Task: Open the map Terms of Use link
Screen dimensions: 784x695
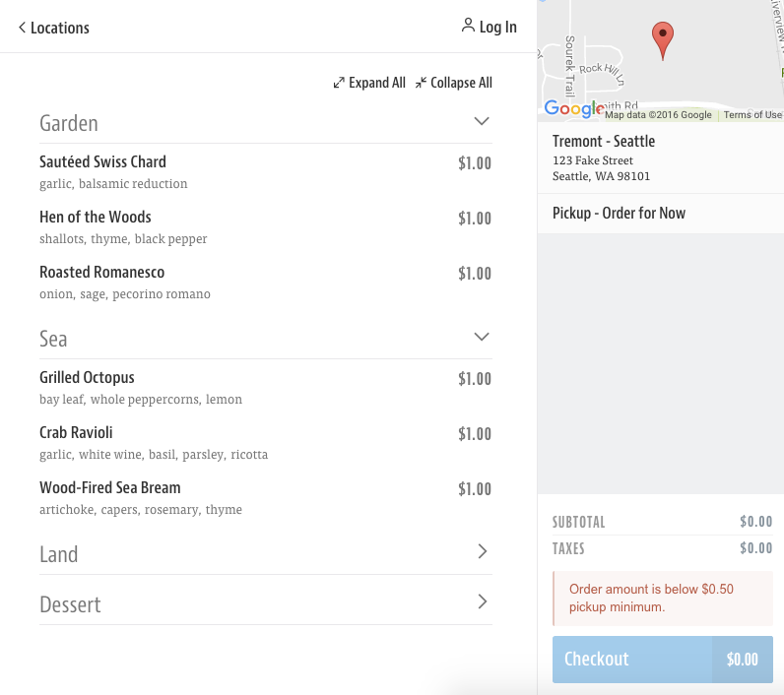Action: pos(752,115)
